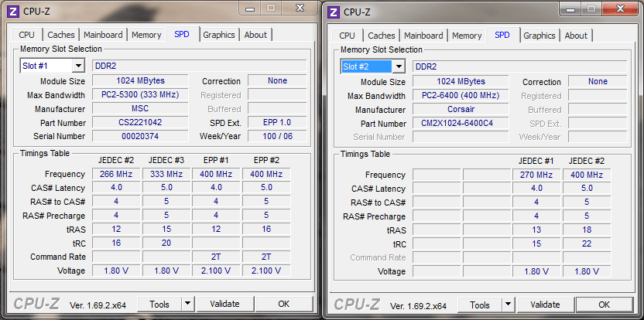This screenshot has height=320, width=644.
Task: Open the CPU tab in the left window
Action: click(26, 35)
